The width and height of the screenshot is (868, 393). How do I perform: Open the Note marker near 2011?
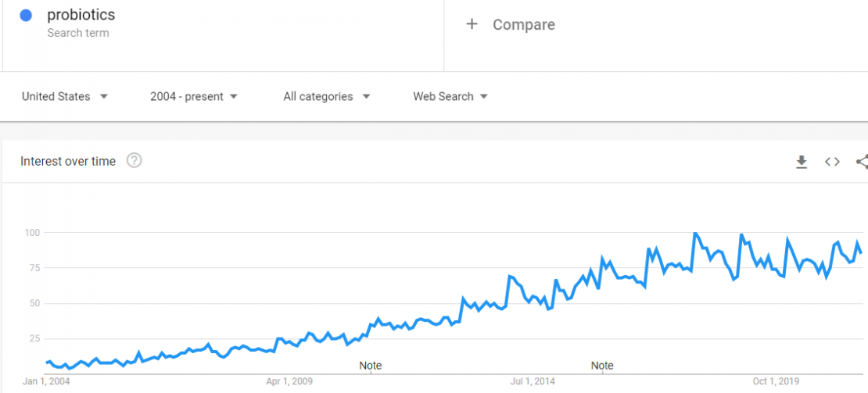click(371, 366)
